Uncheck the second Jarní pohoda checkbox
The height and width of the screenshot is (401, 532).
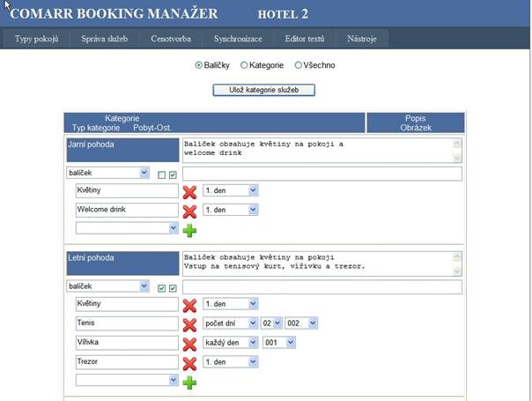click(173, 175)
